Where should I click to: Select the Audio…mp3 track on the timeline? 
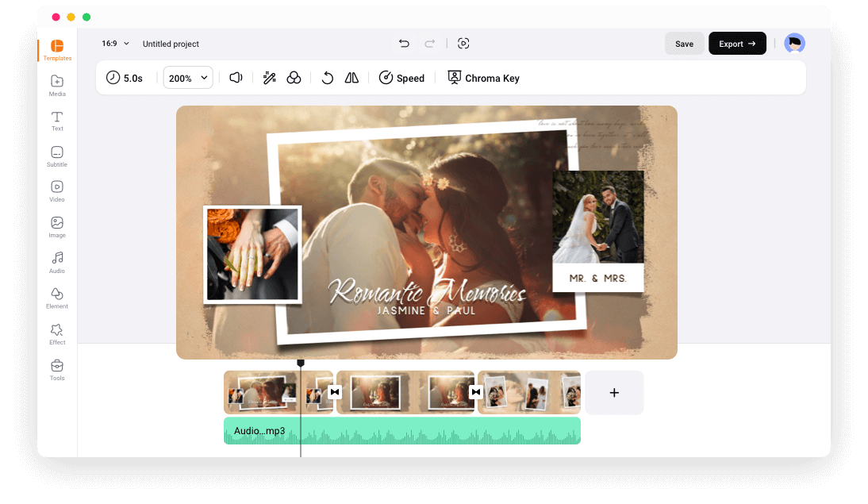coord(401,430)
